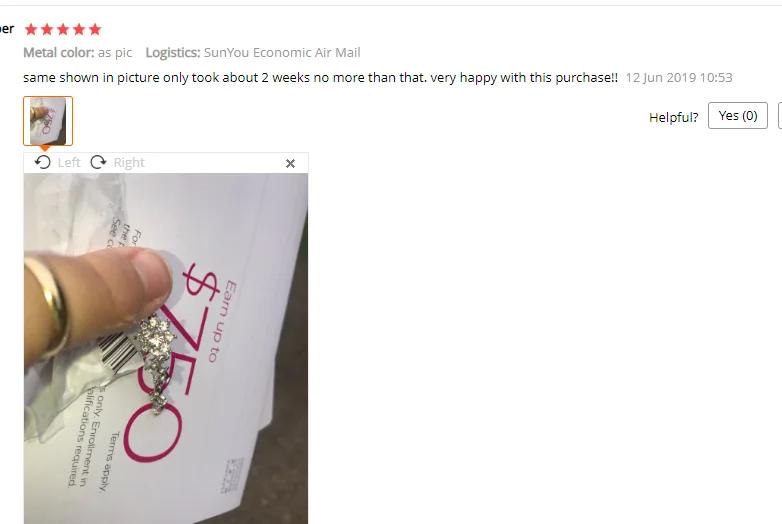This screenshot has height=524, width=782.
Task: Click the rotate left arrow icon
Action: [43, 162]
